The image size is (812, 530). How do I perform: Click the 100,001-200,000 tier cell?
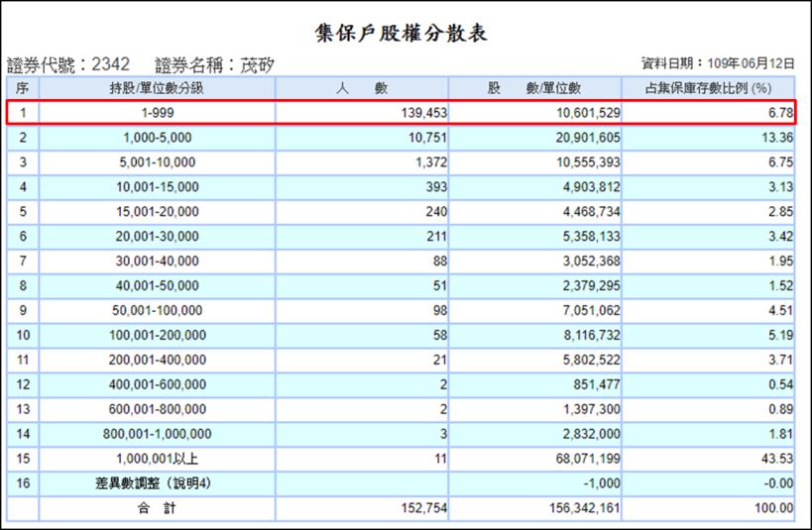(156, 335)
